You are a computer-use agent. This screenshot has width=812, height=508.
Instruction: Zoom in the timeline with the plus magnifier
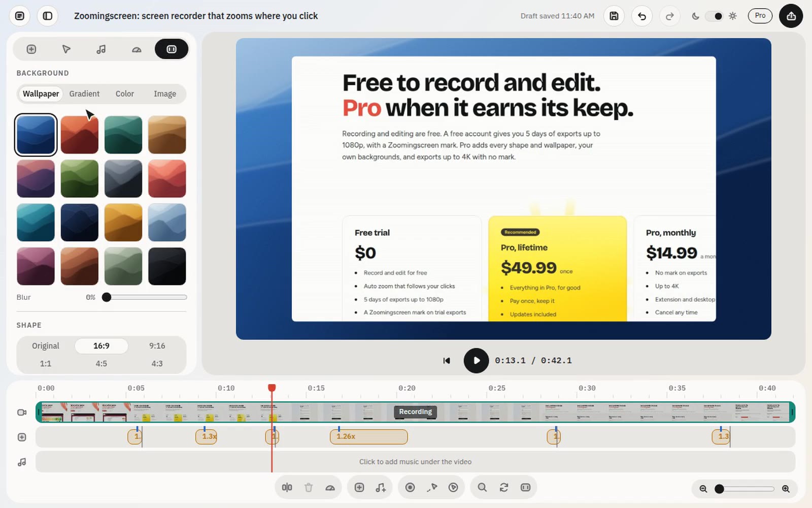pyautogui.click(x=786, y=489)
